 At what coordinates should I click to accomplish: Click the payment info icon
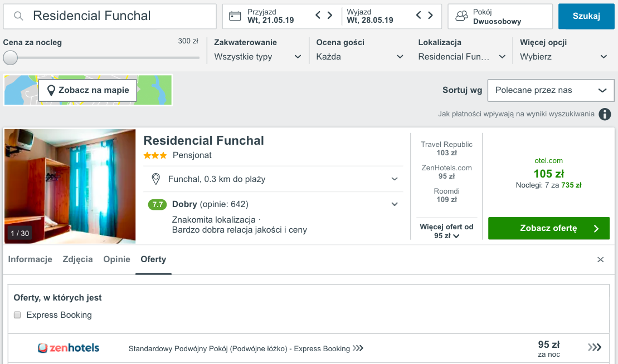click(x=605, y=114)
